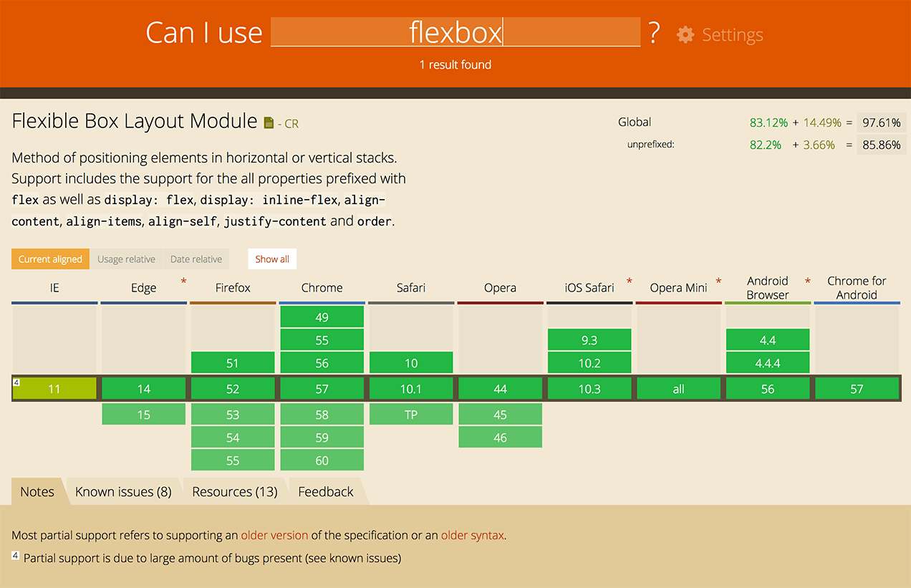
Task: Click the Chrome 49 cell
Action: click(322, 317)
